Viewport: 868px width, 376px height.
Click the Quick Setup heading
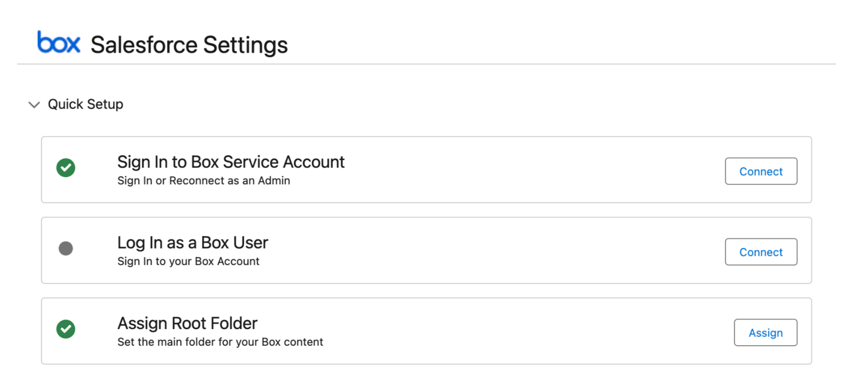pos(85,104)
